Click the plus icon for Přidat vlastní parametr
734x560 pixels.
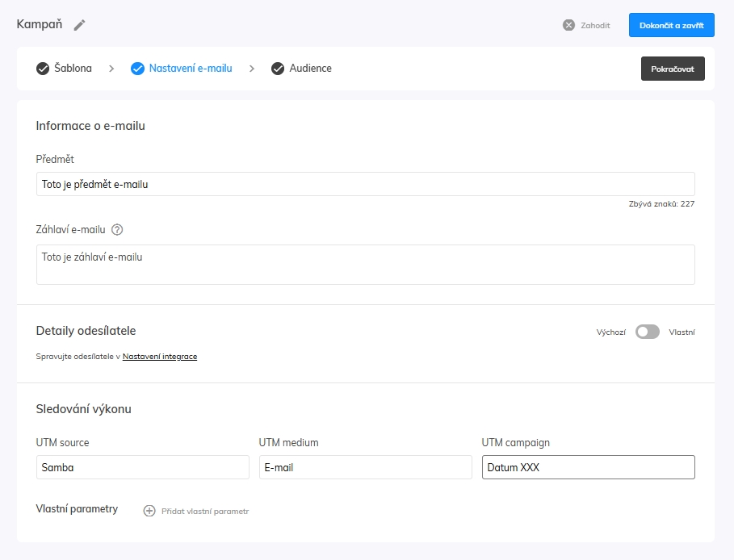point(149,511)
